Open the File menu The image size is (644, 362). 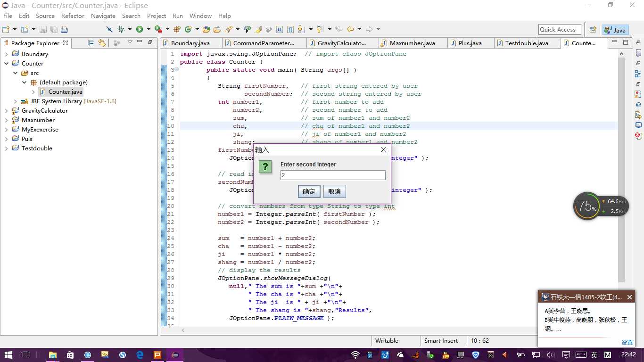[x=8, y=16]
